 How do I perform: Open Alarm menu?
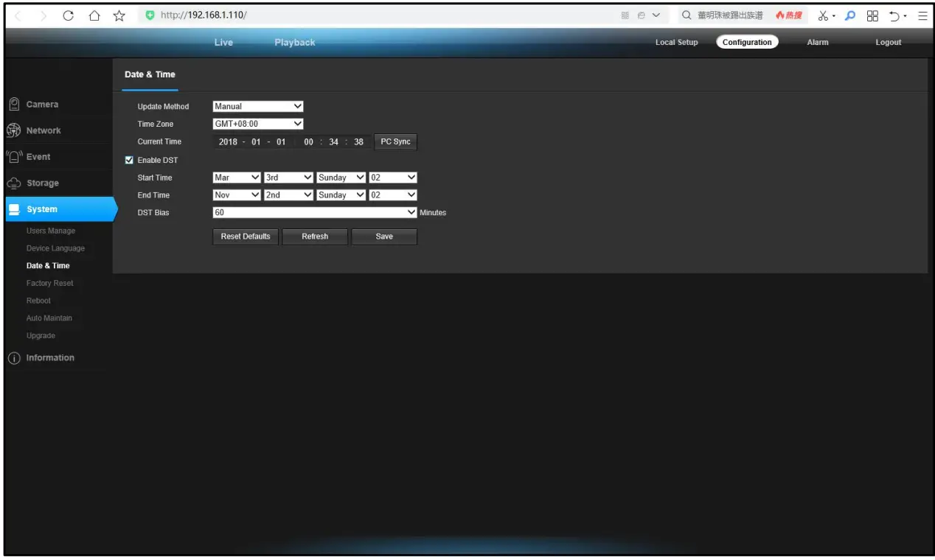click(818, 43)
